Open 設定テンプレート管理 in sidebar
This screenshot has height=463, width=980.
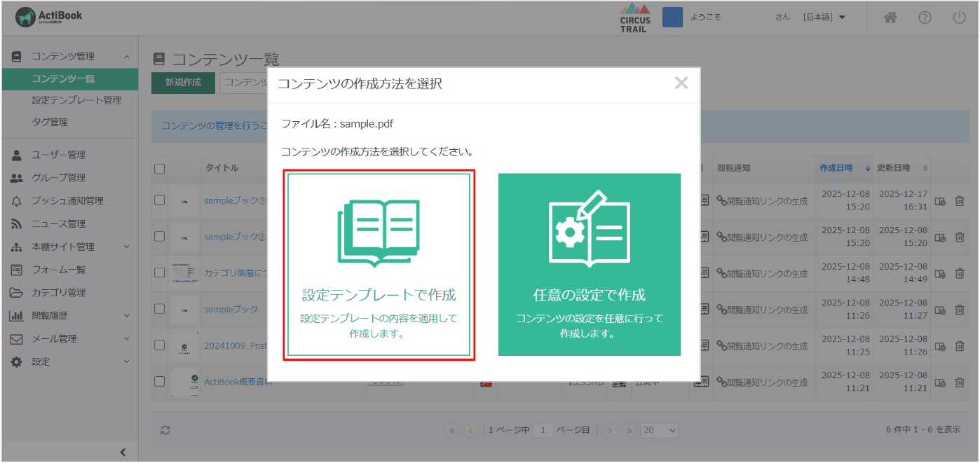click(76, 100)
